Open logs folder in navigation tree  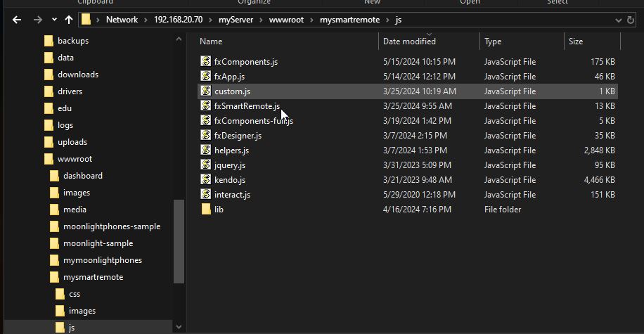coord(65,125)
